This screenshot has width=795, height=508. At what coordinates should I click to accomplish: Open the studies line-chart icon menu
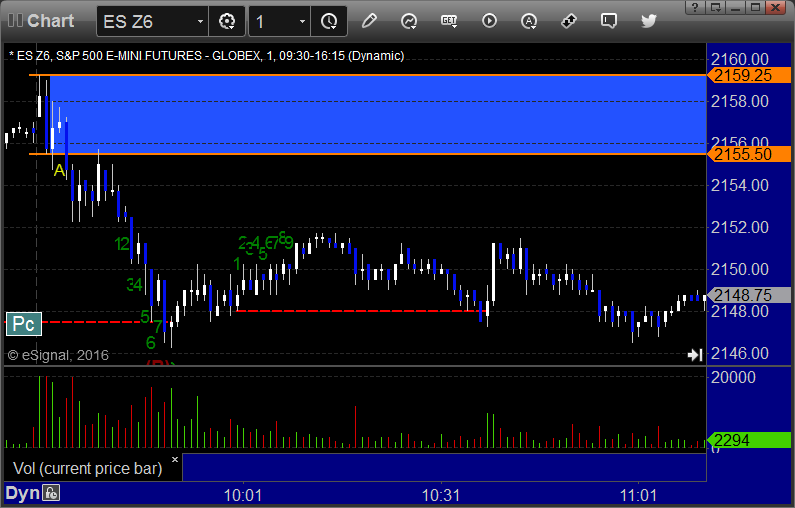(x=409, y=21)
